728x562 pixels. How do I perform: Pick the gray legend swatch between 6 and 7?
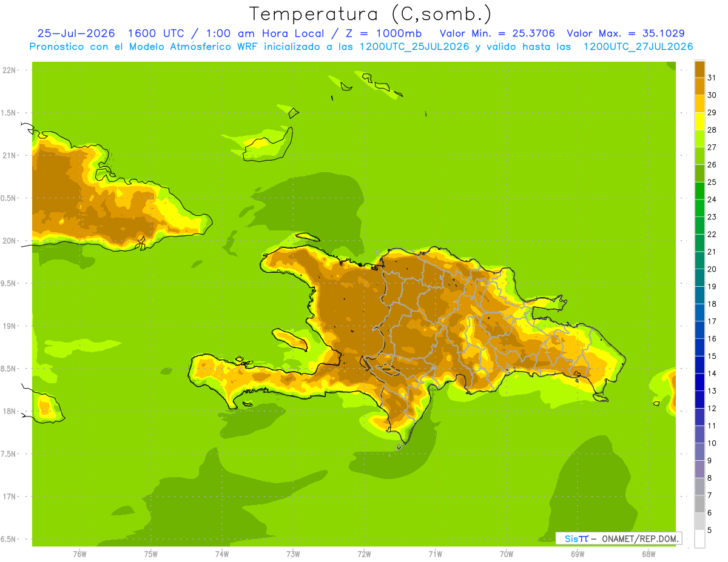click(x=699, y=504)
